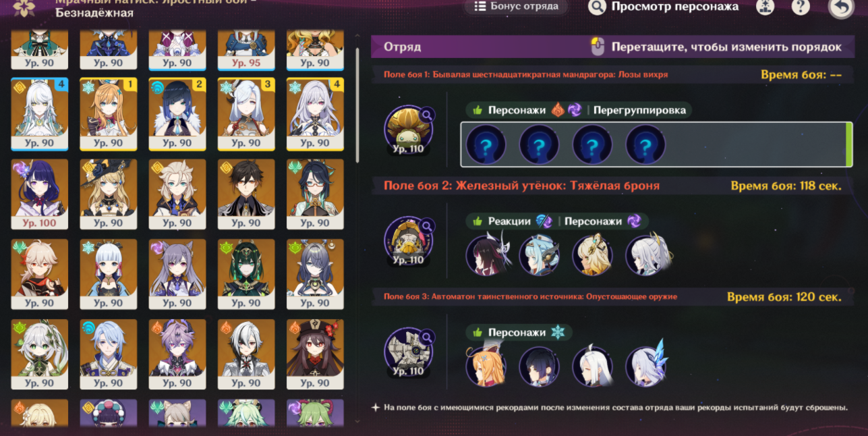Inspect the Железный утёнок boss icon
This screenshot has height=436, width=868.
pos(408,240)
